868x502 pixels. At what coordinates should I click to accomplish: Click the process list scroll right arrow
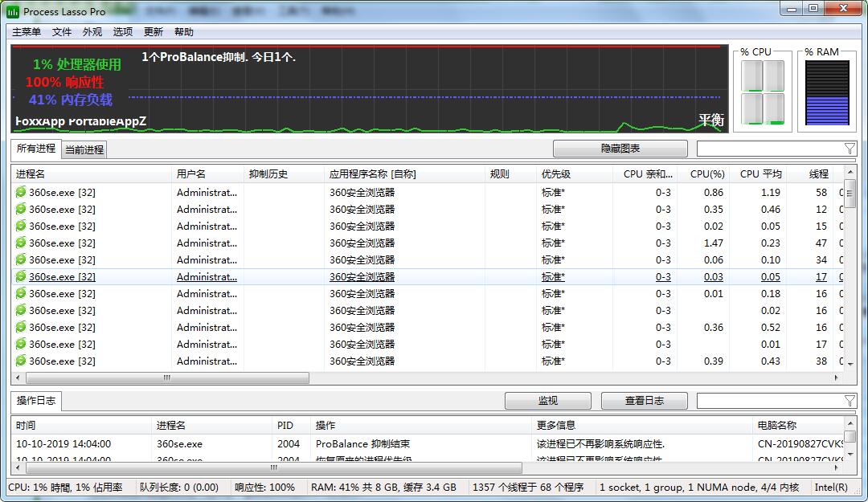coord(836,378)
